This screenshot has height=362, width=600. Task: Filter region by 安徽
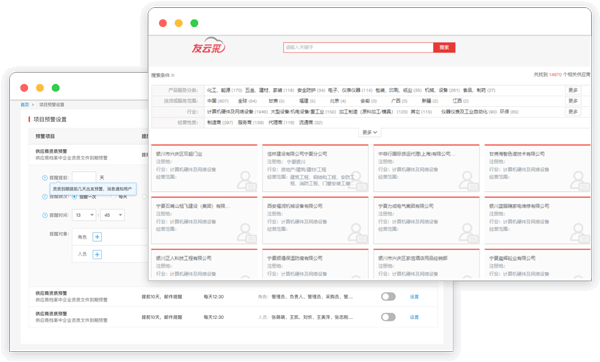[x=368, y=101]
